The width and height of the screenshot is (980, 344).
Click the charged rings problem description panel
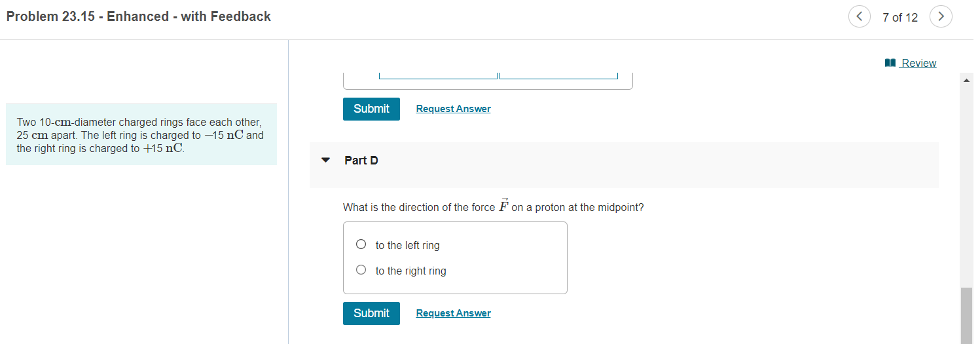coord(141,134)
